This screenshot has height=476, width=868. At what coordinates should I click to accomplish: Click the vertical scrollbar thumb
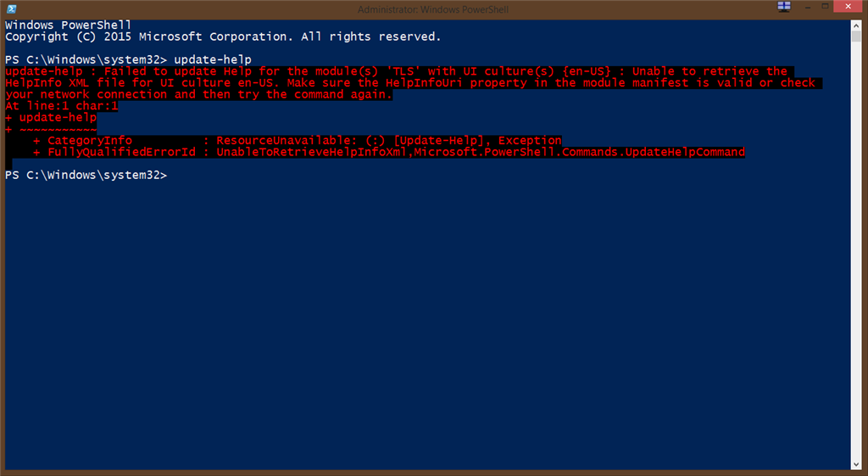pyautogui.click(x=856, y=36)
